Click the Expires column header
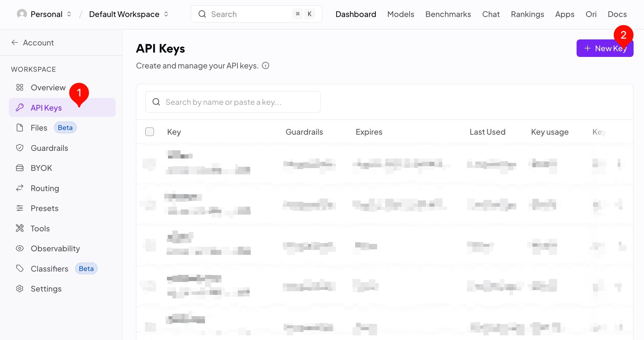644x340 pixels. (x=369, y=132)
